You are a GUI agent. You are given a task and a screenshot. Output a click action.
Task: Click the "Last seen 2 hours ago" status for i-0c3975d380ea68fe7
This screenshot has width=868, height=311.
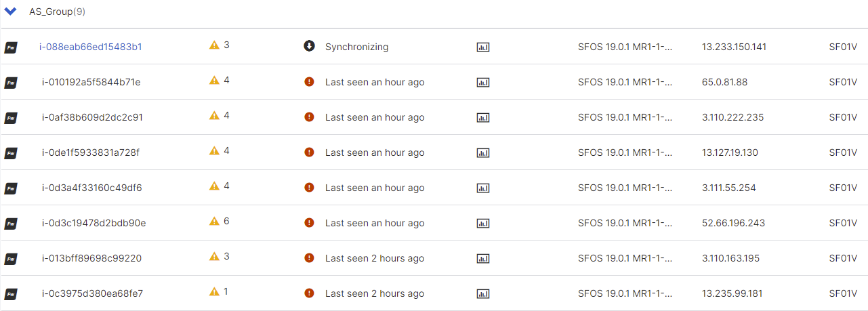point(375,293)
